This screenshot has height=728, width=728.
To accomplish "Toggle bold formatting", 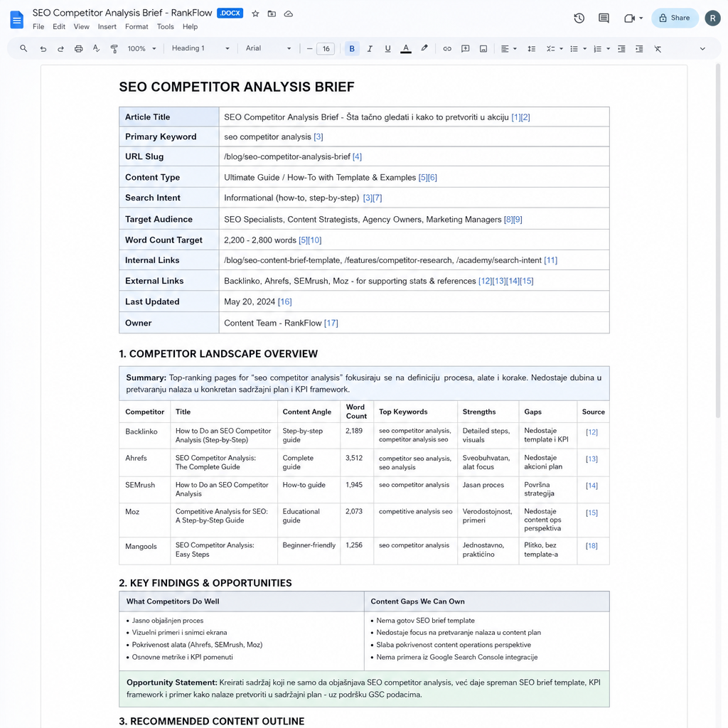I will click(x=352, y=48).
